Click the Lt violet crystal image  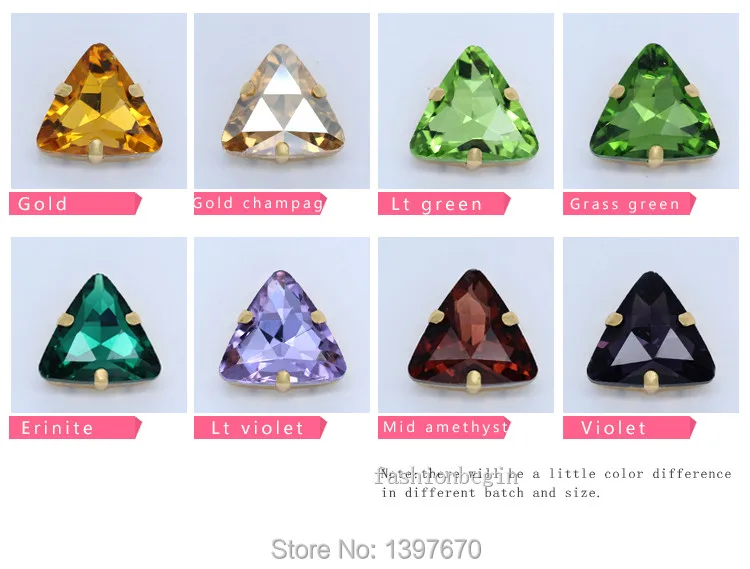282,325
